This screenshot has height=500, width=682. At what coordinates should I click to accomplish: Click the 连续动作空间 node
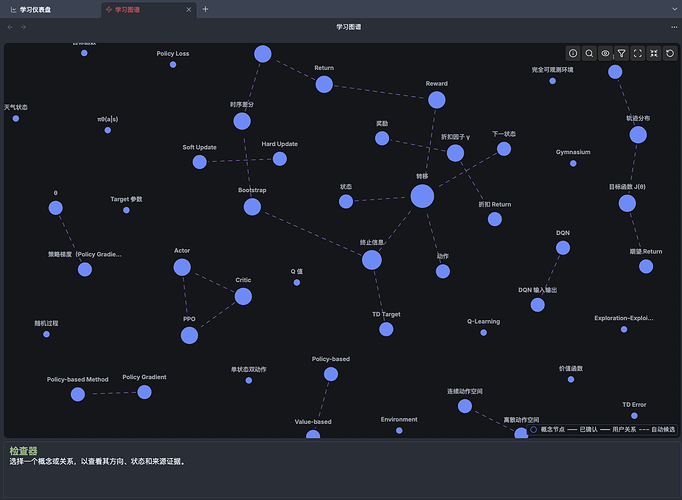click(x=465, y=406)
